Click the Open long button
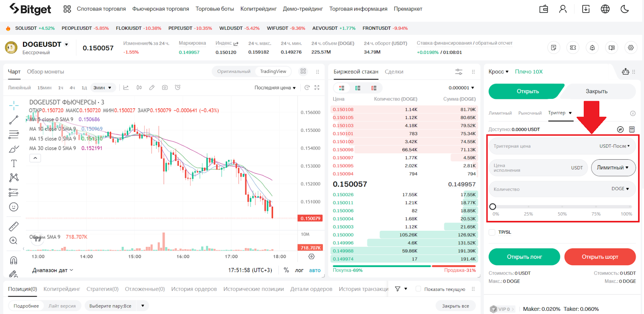 (524, 257)
